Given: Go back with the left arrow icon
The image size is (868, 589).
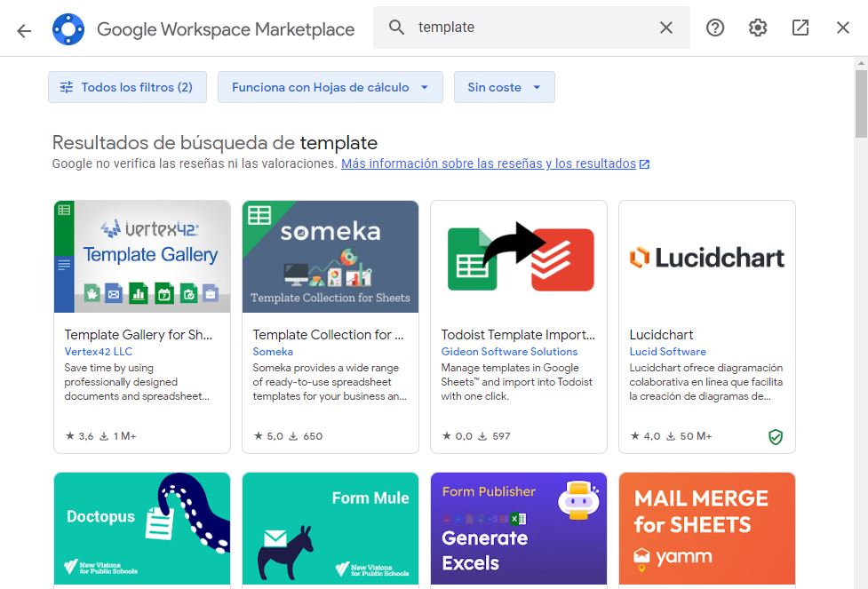Looking at the screenshot, I should (x=24, y=30).
